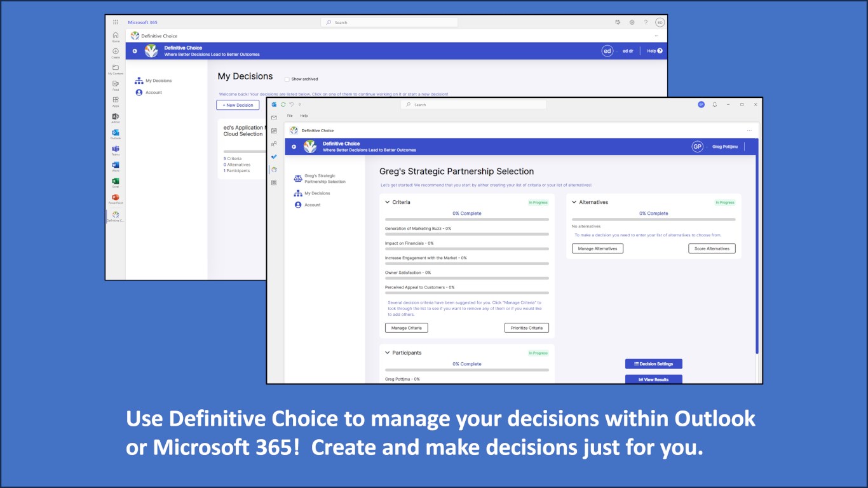This screenshot has height=488, width=868.
Task: Open the Help menu in Outlook
Action: point(304,116)
